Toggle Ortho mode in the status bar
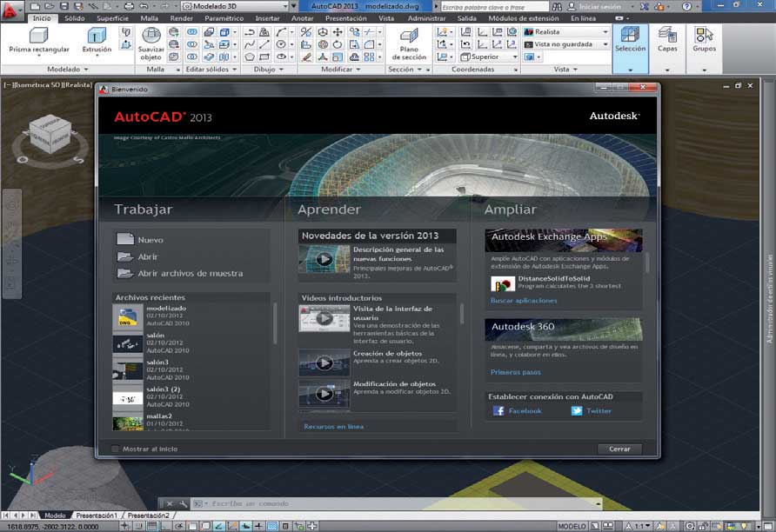Image resolution: width=776 pixels, height=532 pixels. point(165,526)
